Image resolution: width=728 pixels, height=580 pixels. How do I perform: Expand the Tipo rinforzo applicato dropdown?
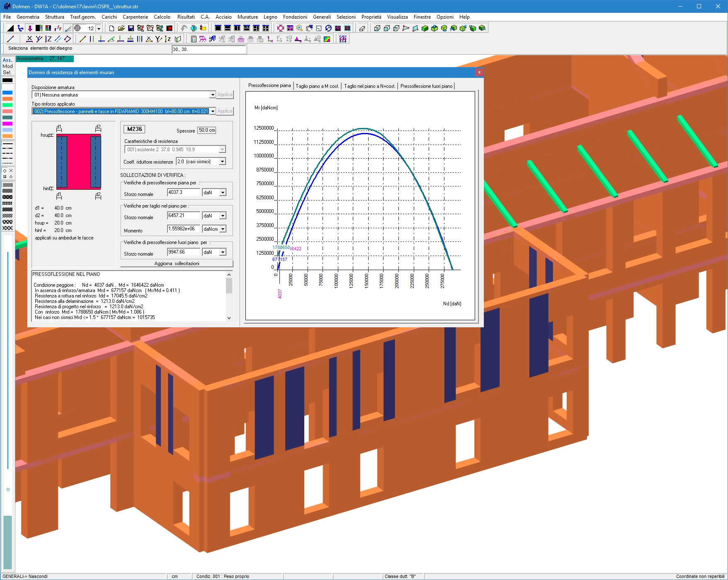click(x=212, y=111)
